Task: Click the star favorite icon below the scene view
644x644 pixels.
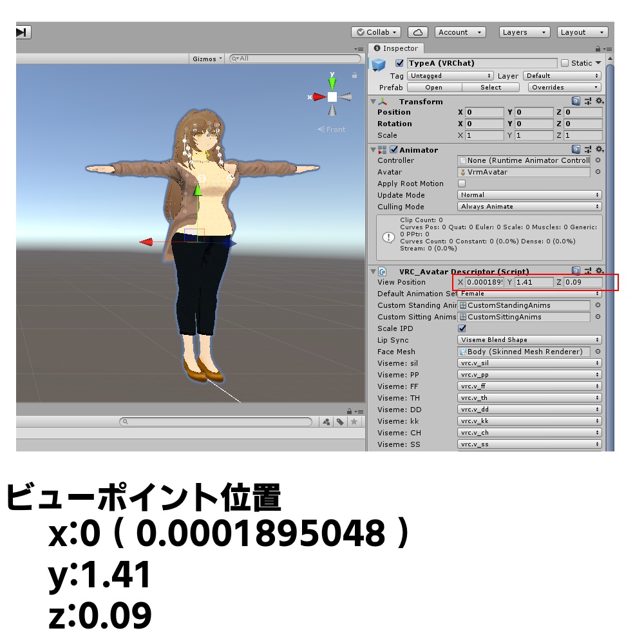Action: (354, 421)
